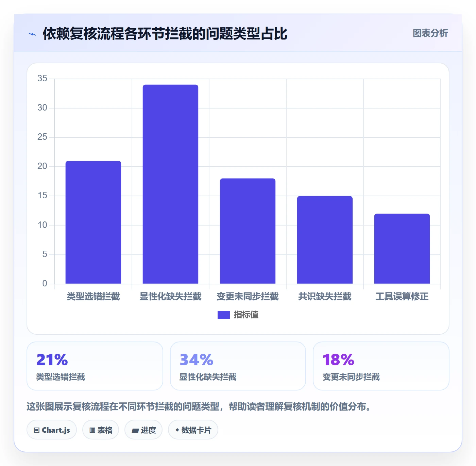The image size is (476, 466).
Task: Open the 21% 类型选错拦截 stat card
Action: point(95,366)
